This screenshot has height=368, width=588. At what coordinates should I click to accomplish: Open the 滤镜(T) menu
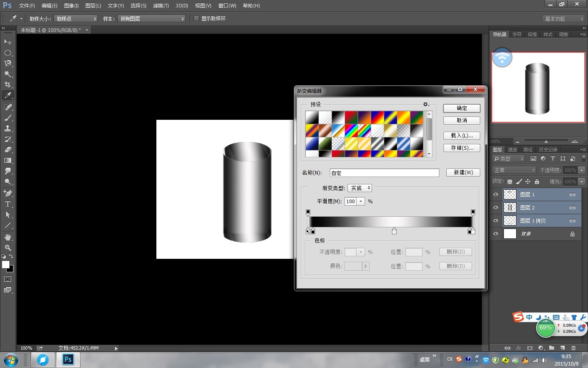coord(160,6)
